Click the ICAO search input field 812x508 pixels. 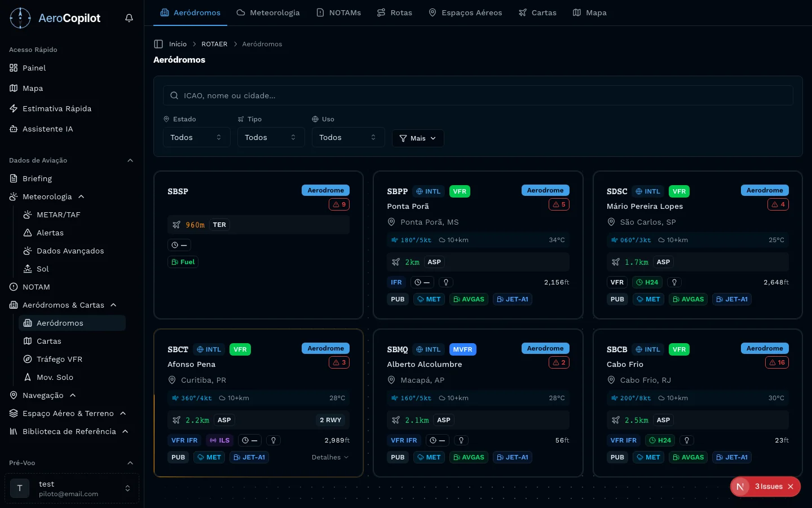pyautogui.click(x=478, y=95)
